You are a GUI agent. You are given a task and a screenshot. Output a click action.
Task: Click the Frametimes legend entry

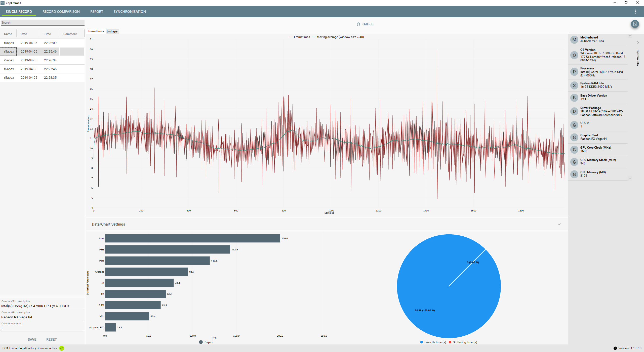300,37
